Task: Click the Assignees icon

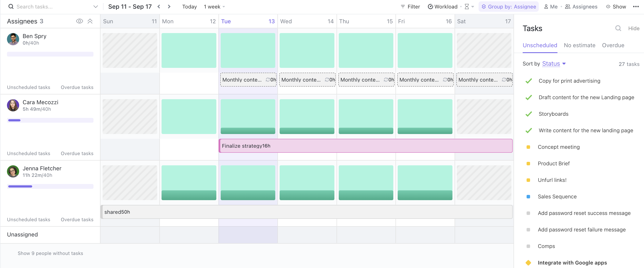Action: [x=567, y=7]
